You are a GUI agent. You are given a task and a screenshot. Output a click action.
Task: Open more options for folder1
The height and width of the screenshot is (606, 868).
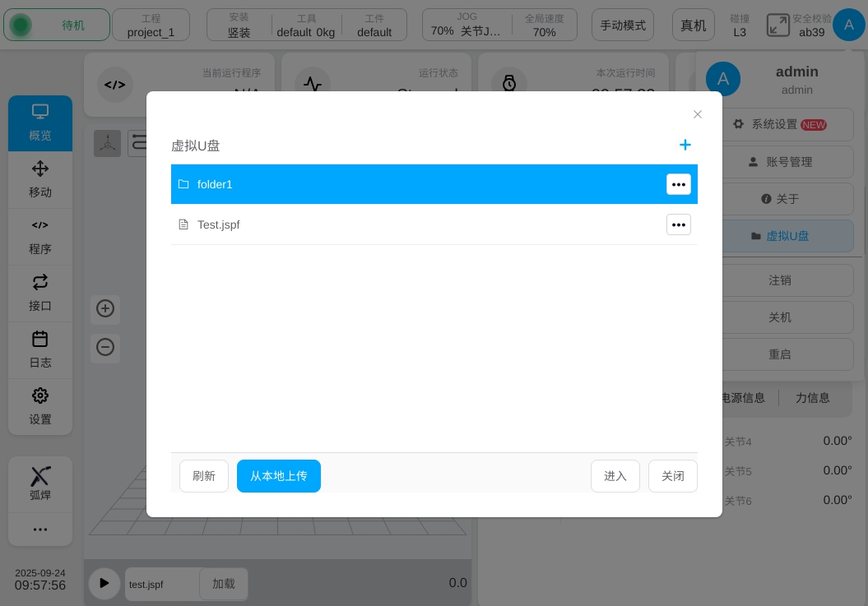[x=678, y=184]
